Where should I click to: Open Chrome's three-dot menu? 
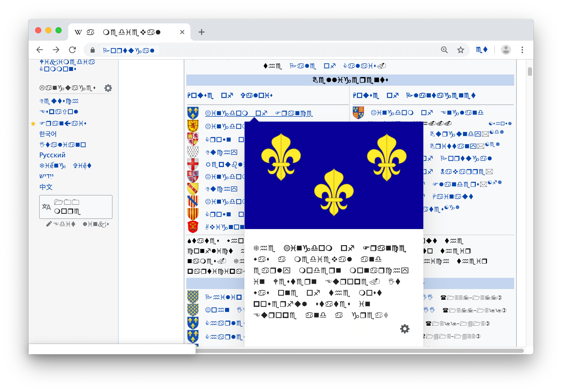point(522,50)
